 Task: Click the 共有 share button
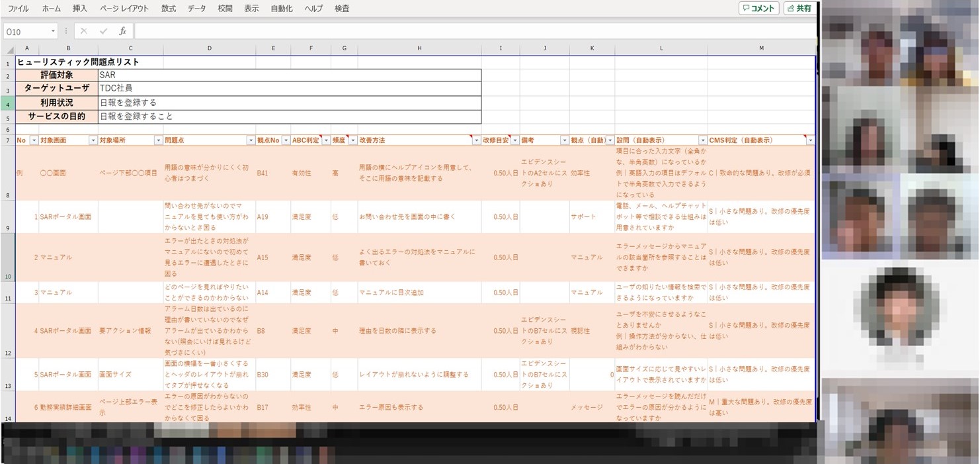coord(799,9)
